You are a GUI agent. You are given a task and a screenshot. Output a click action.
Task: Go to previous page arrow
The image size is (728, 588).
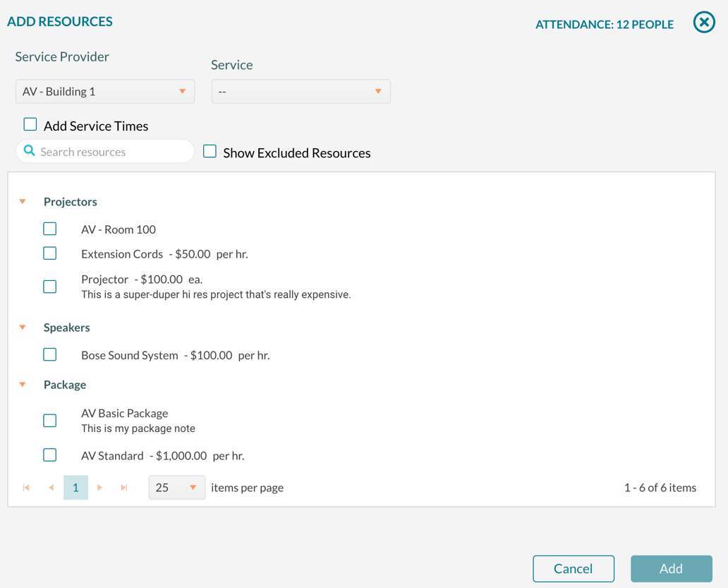coord(51,487)
